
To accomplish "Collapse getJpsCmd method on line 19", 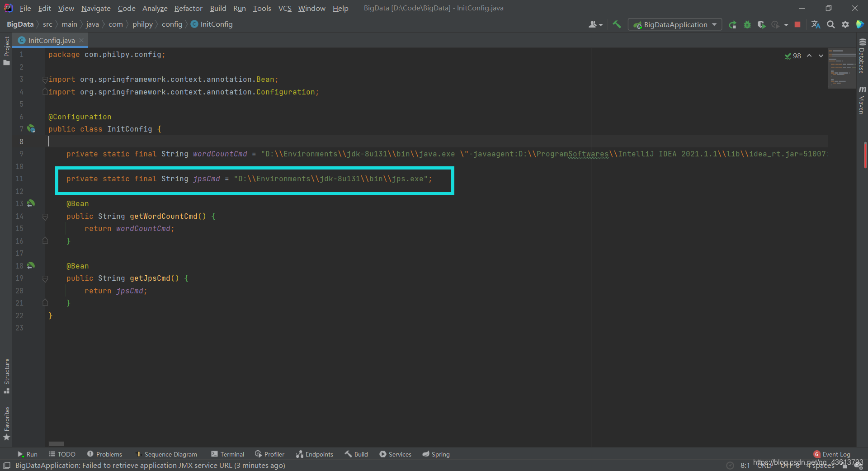I will point(45,278).
